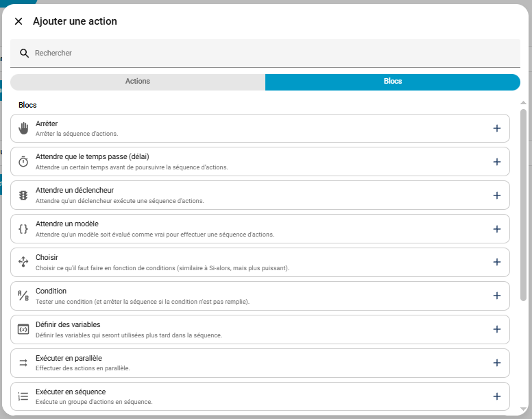Add the Arrêter block with plus button
The height and width of the screenshot is (419, 532).
(x=497, y=128)
